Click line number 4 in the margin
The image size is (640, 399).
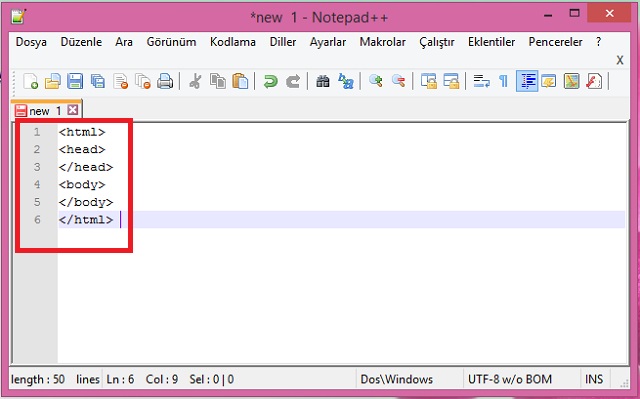[x=37, y=185]
